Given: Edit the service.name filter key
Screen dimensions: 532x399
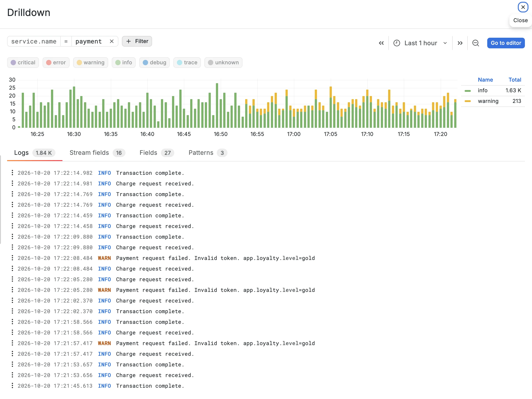Looking at the screenshot, I should pos(34,41).
